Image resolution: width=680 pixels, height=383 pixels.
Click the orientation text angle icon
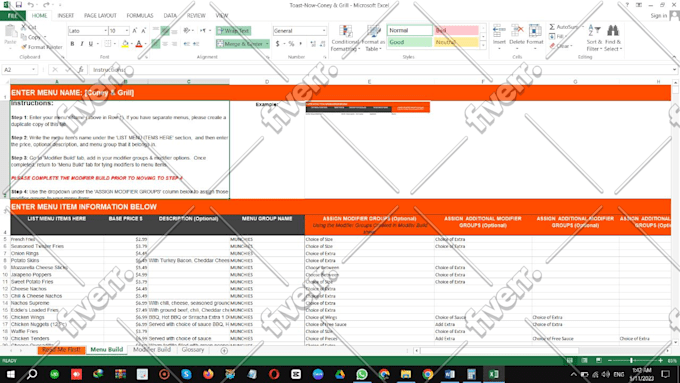pyautogui.click(x=187, y=31)
